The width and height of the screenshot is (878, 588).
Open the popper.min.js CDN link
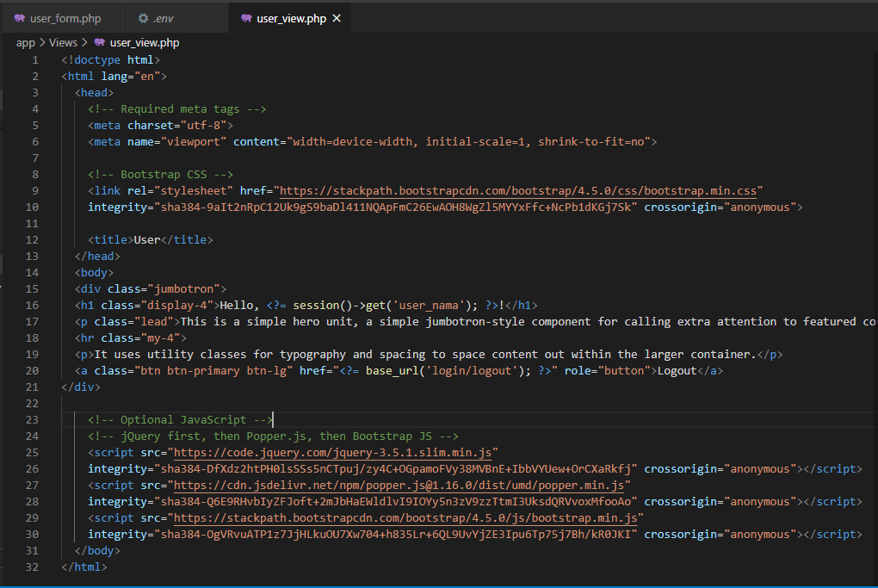[399, 485]
